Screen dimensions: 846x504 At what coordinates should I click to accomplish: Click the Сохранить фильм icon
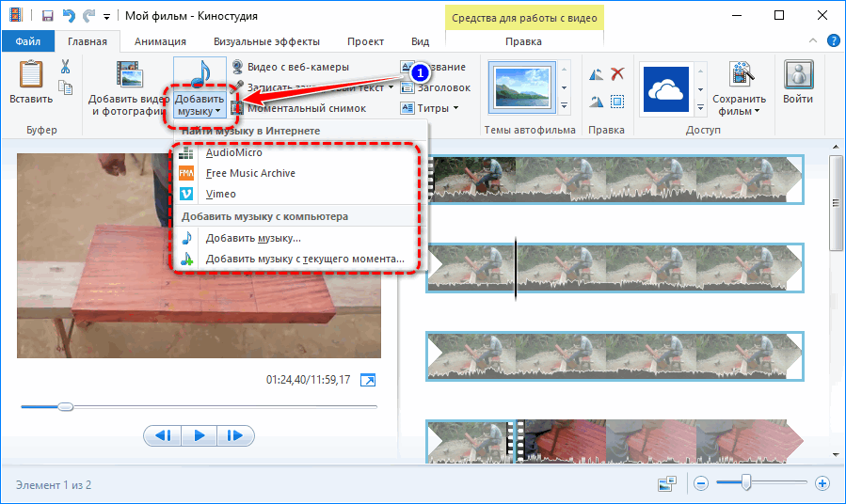(x=742, y=74)
